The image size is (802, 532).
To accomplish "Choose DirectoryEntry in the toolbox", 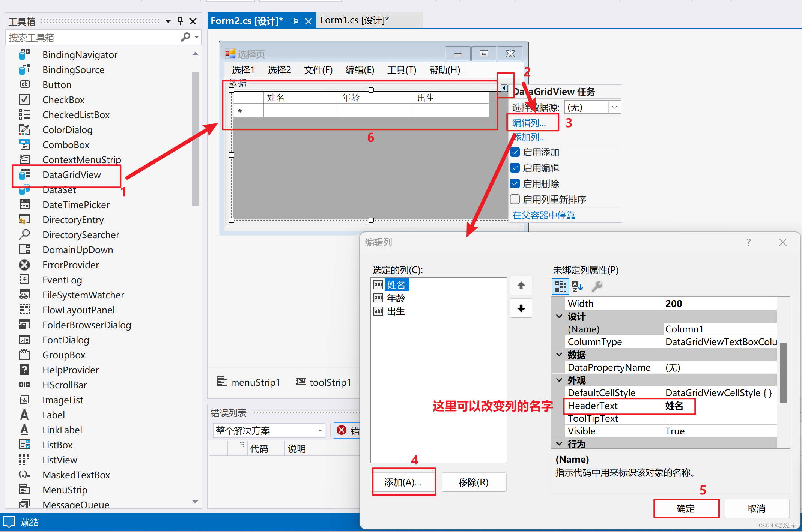I will 73,220.
